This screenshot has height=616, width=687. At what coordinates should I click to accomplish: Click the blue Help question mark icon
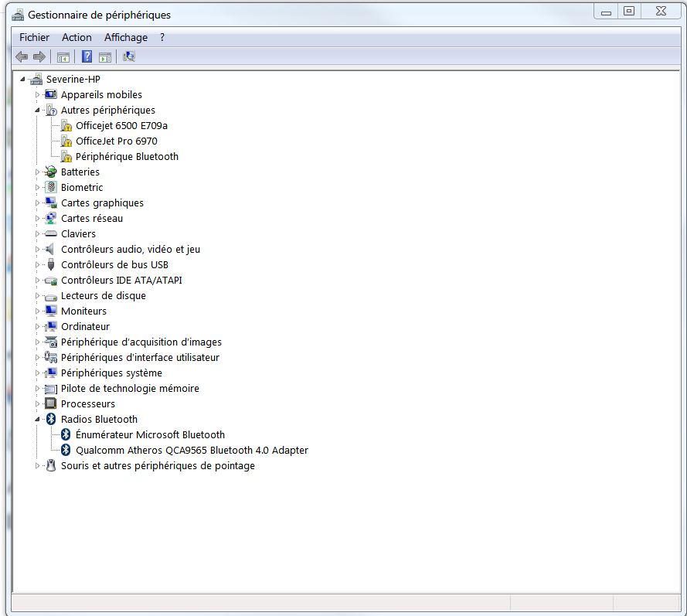click(87, 56)
